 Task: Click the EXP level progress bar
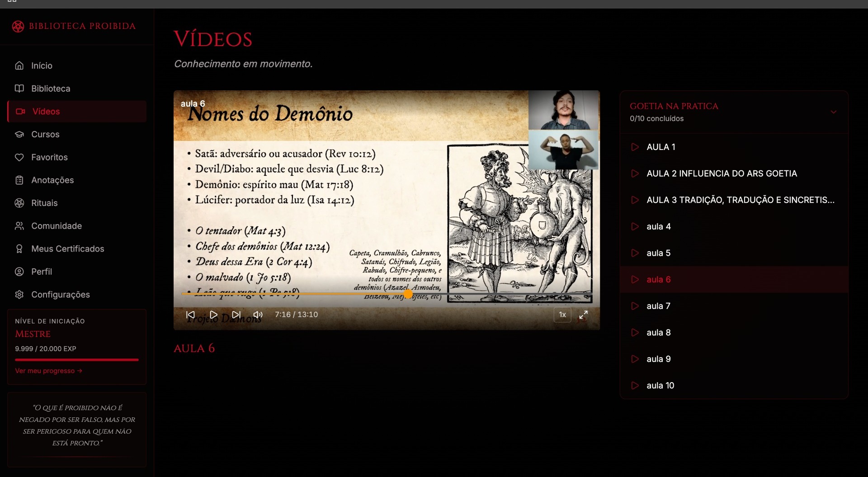(x=77, y=360)
